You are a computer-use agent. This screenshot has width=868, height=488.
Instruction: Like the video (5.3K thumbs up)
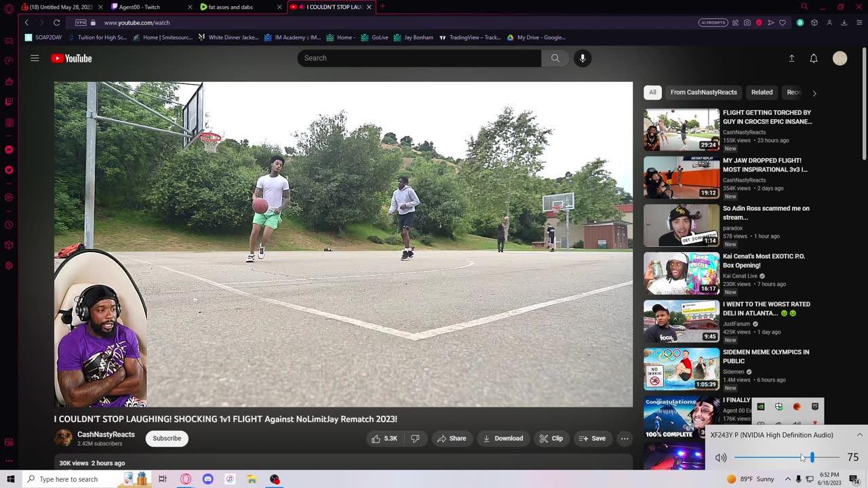(x=384, y=439)
